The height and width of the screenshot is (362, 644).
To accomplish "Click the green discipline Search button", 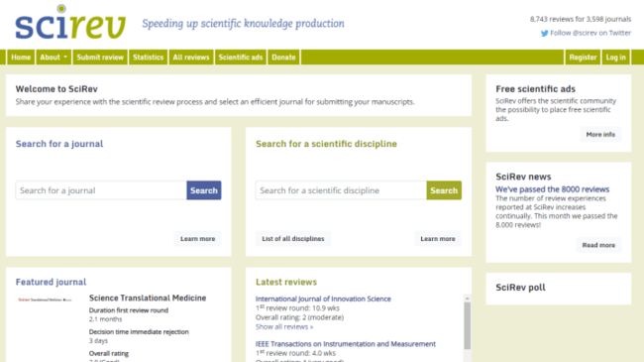I will point(444,190).
